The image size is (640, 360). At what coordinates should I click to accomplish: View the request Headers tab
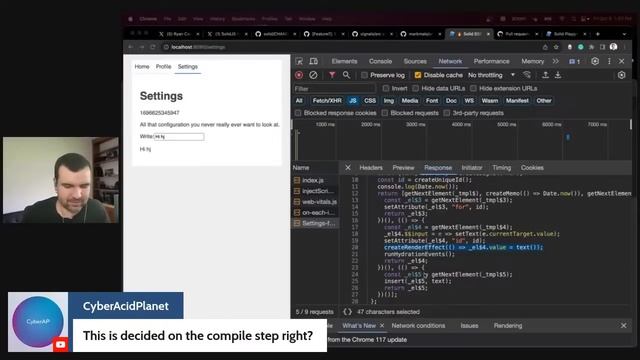coord(371,168)
